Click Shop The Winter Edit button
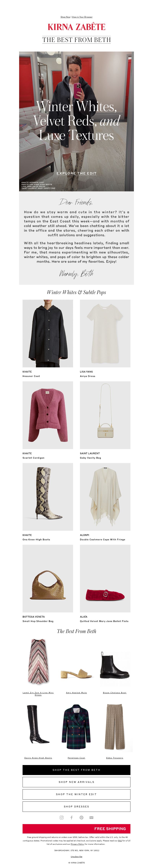153x868 pixels. [x=76, y=794]
